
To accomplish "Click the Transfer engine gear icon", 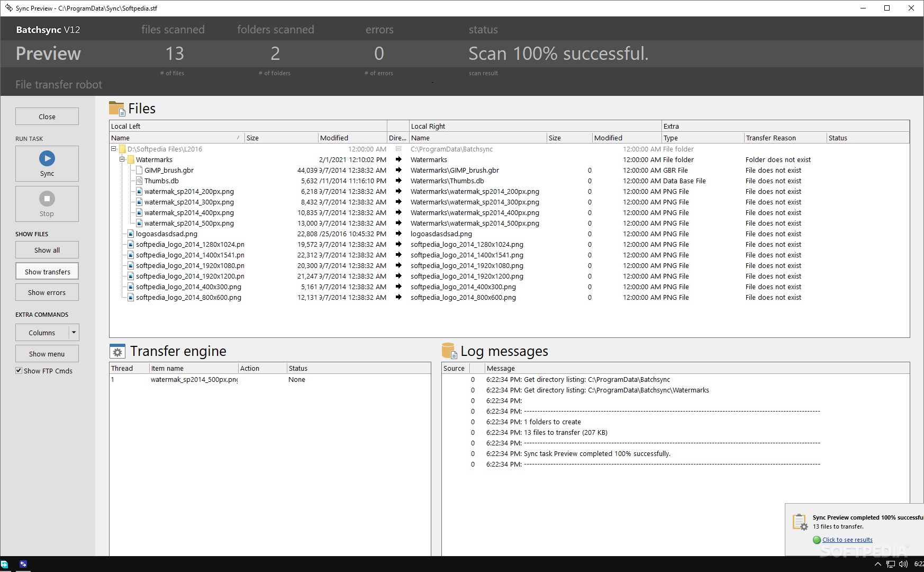I will pos(117,352).
